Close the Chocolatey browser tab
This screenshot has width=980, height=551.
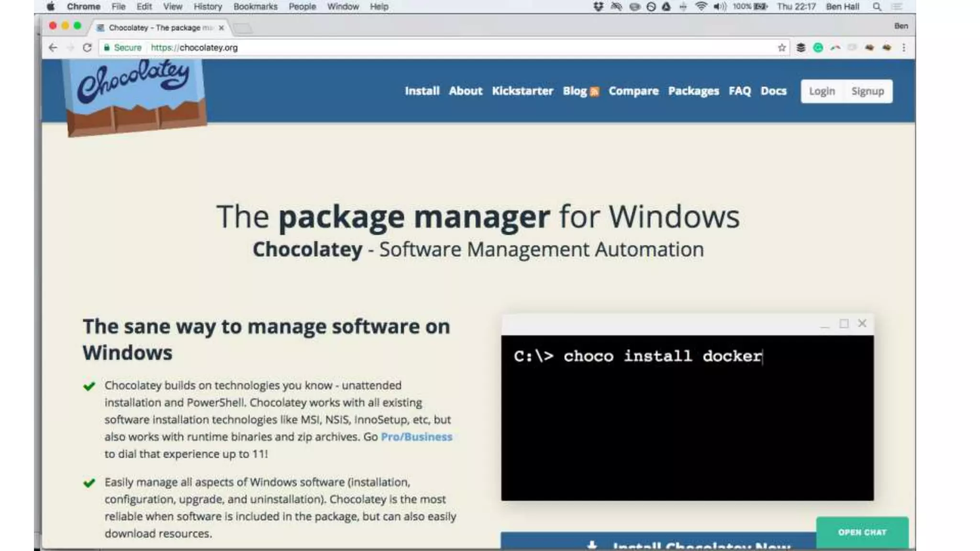click(x=221, y=28)
